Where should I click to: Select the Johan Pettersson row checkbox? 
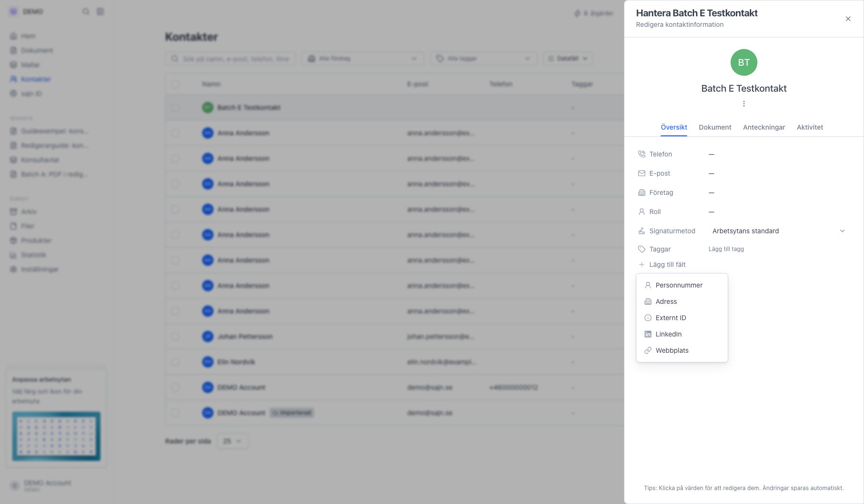(x=175, y=336)
